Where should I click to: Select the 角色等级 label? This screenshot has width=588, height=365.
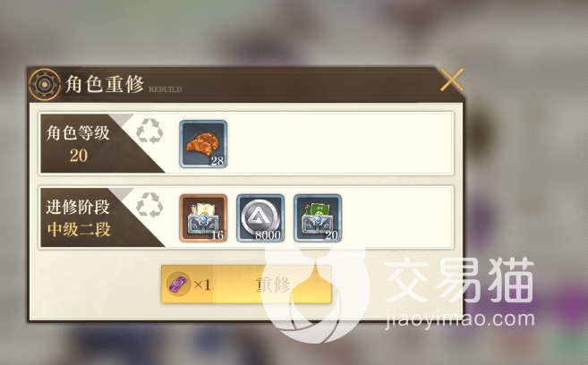tap(78, 133)
